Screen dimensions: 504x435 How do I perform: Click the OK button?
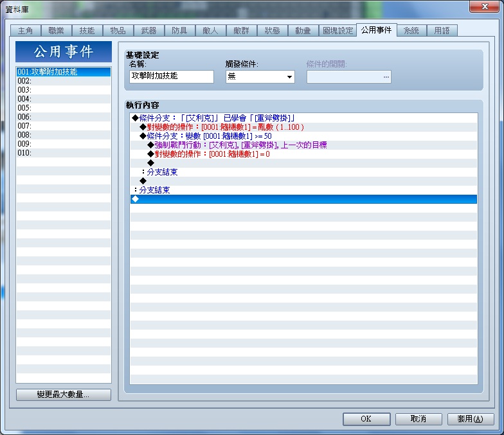point(366,419)
